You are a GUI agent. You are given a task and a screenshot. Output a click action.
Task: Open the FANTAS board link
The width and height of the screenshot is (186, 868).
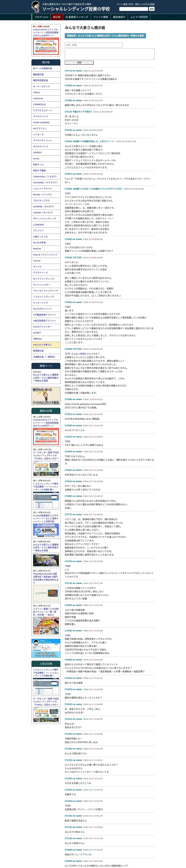pyautogui.click(x=46, y=249)
